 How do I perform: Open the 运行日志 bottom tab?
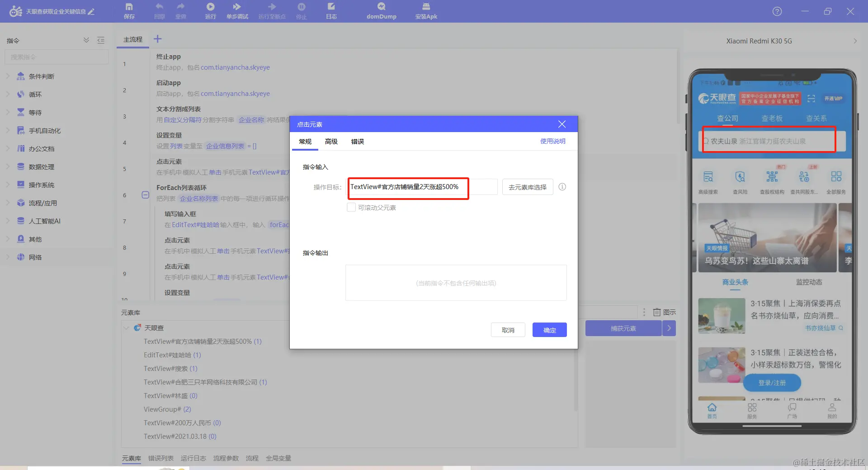(193, 458)
